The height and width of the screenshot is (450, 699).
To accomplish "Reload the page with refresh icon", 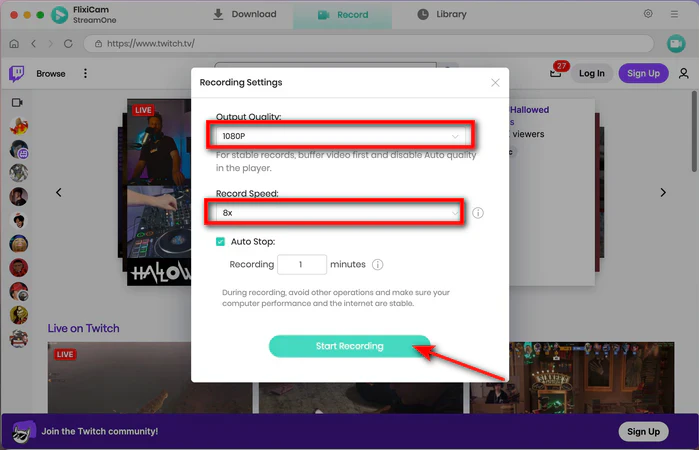I will [68, 44].
